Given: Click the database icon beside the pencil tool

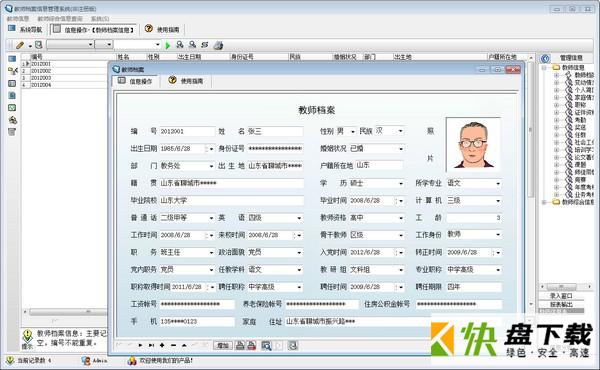Looking at the screenshot, I should 38,45.
